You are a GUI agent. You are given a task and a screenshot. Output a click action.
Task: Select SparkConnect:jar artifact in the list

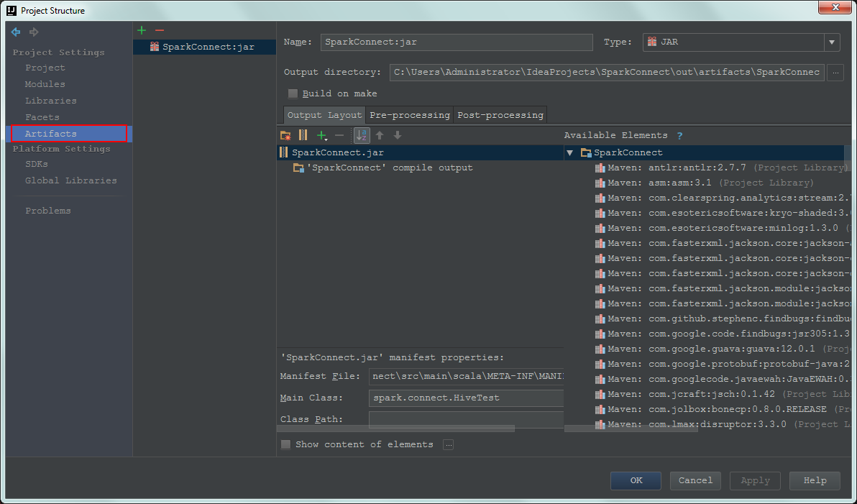pyautogui.click(x=204, y=47)
